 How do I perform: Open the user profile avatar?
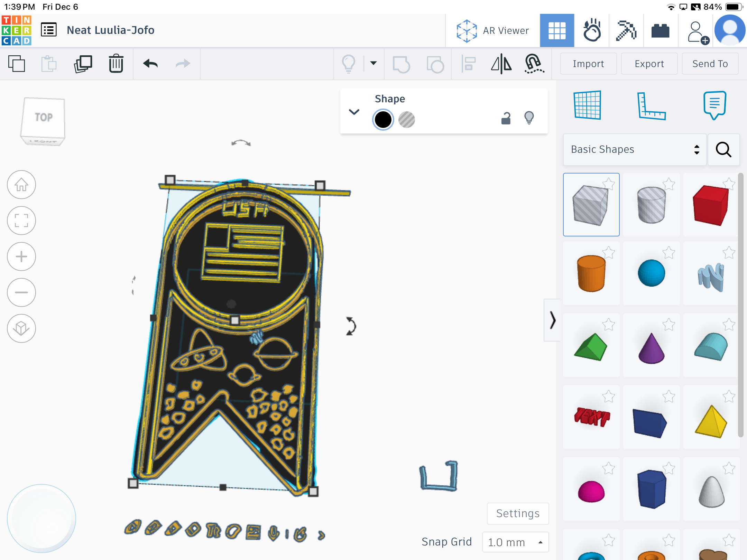coord(730,30)
